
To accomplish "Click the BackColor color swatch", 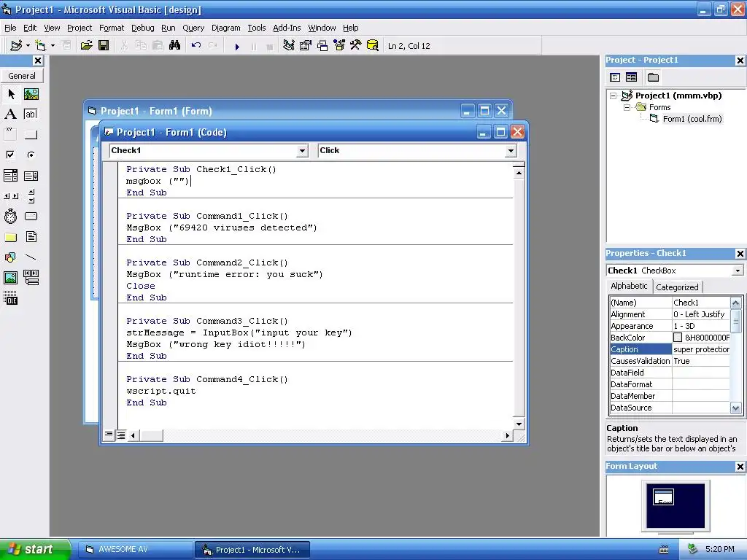I will pyautogui.click(x=678, y=338).
